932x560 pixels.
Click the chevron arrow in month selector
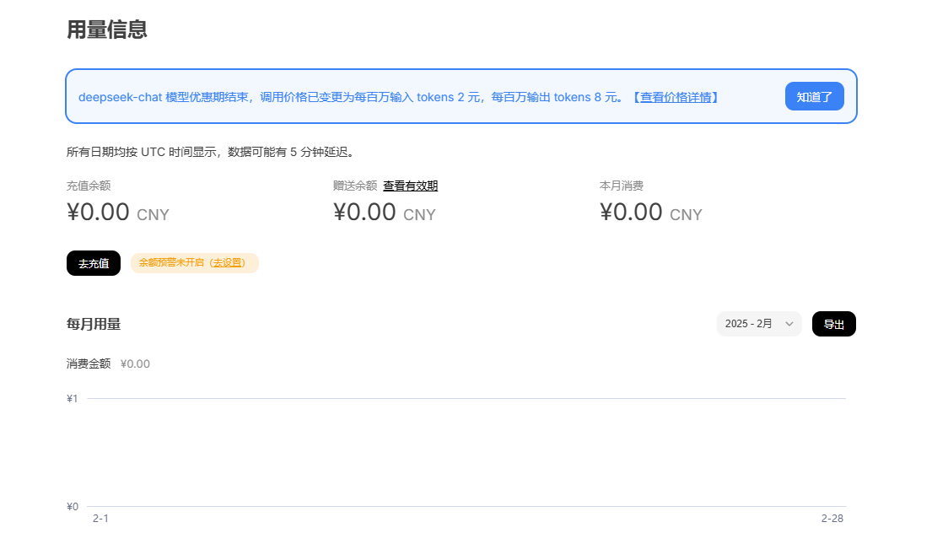pos(789,324)
